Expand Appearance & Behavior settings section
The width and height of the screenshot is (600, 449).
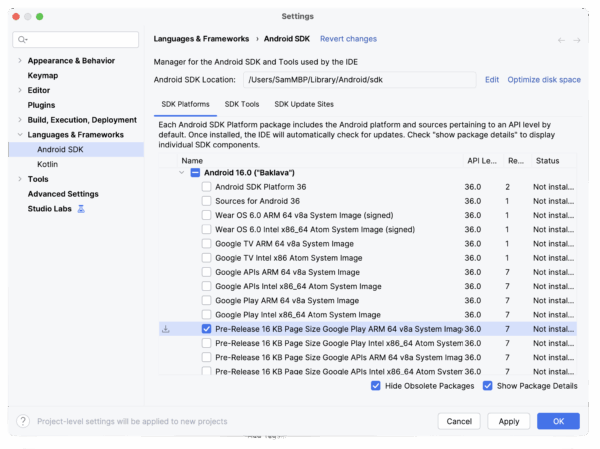19,61
